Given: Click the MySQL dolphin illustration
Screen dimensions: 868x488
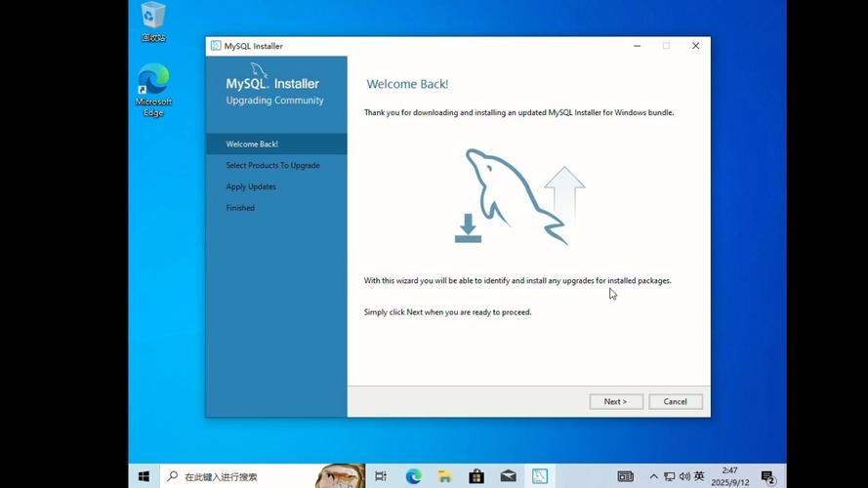Looking at the screenshot, I should click(515, 195).
